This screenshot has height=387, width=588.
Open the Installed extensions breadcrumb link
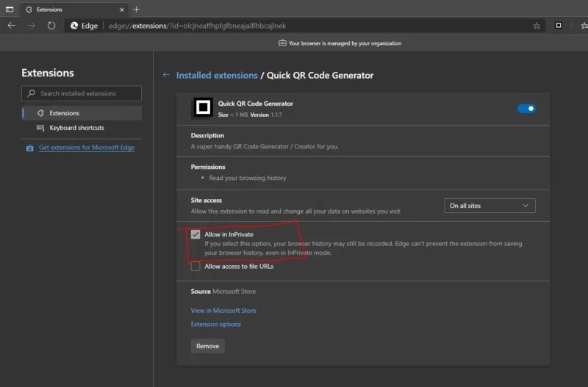pyautogui.click(x=217, y=76)
